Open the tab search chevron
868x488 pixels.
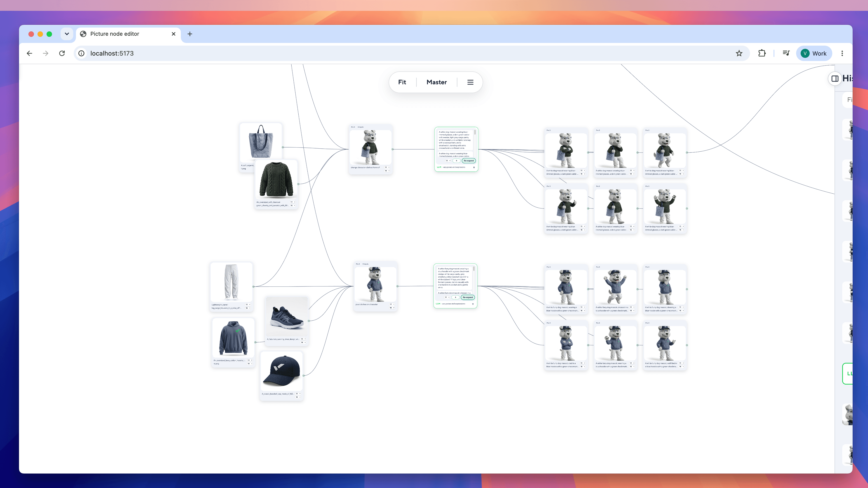(67, 34)
